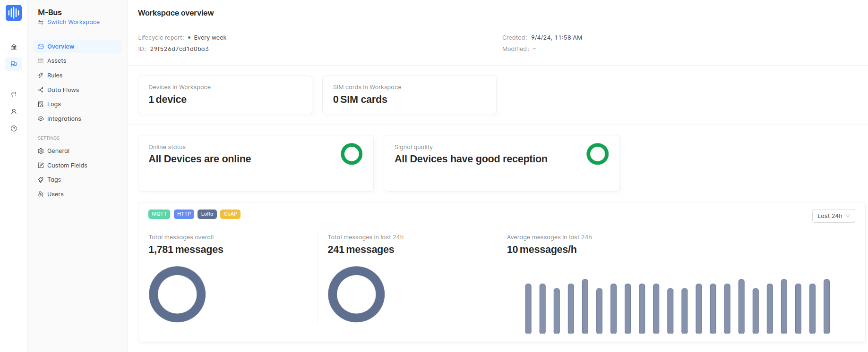The height and width of the screenshot is (352, 868).
Task: Click the Rules lightning bolt icon
Action: [x=41, y=75]
